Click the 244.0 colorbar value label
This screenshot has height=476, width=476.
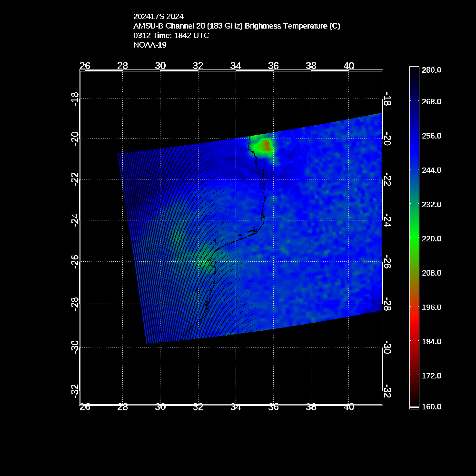tap(432, 170)
